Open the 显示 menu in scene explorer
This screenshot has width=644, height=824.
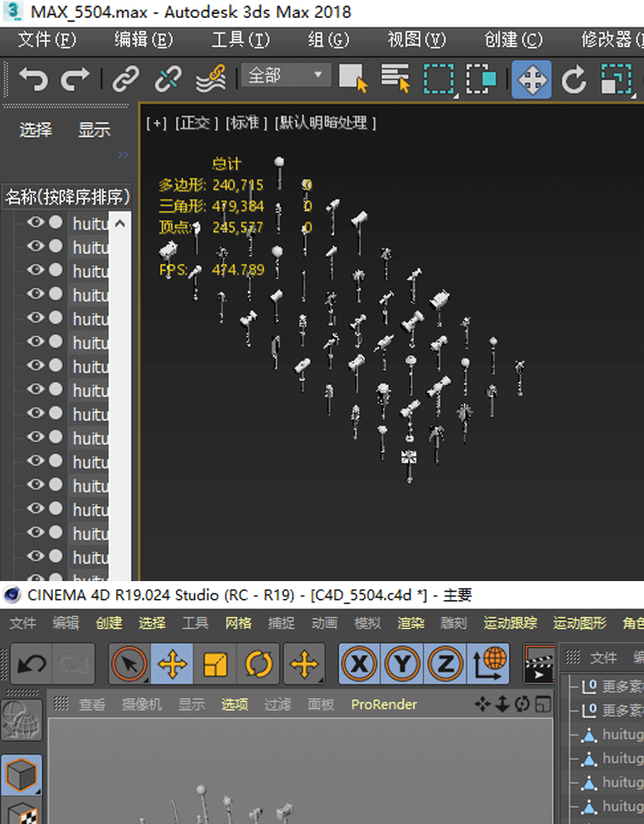coord(94,130)
